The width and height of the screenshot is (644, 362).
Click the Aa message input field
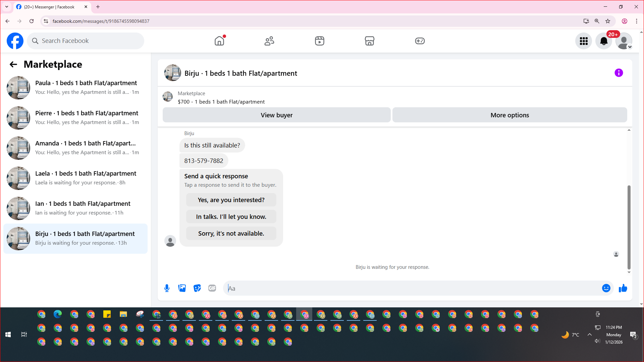pyautogui.click(x=413, y=288)
